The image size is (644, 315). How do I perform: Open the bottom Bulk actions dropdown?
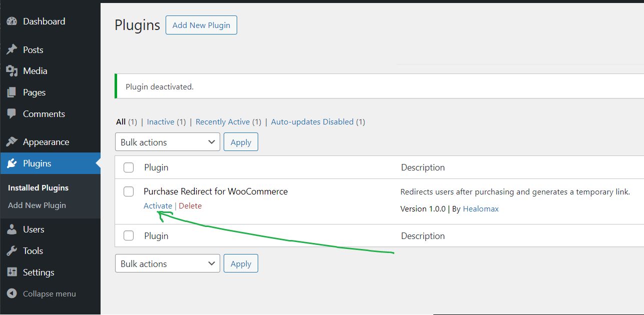tap(167, 263)
